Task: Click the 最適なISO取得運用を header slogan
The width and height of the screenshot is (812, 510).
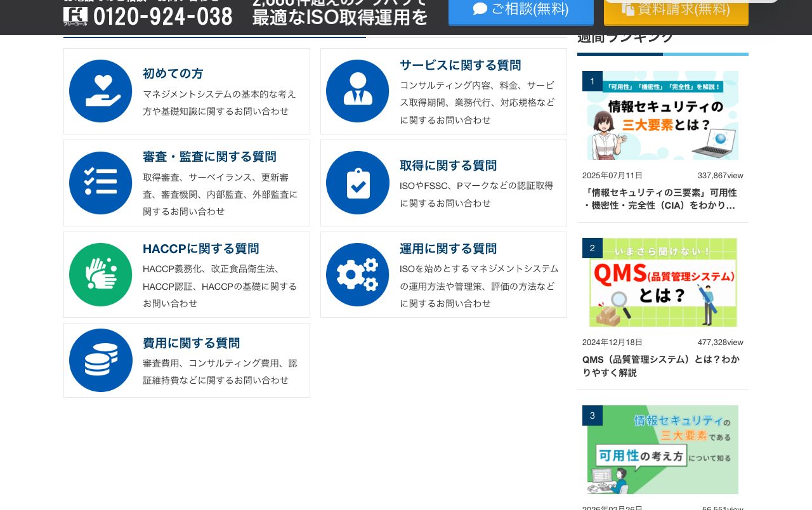Action: 340,18
